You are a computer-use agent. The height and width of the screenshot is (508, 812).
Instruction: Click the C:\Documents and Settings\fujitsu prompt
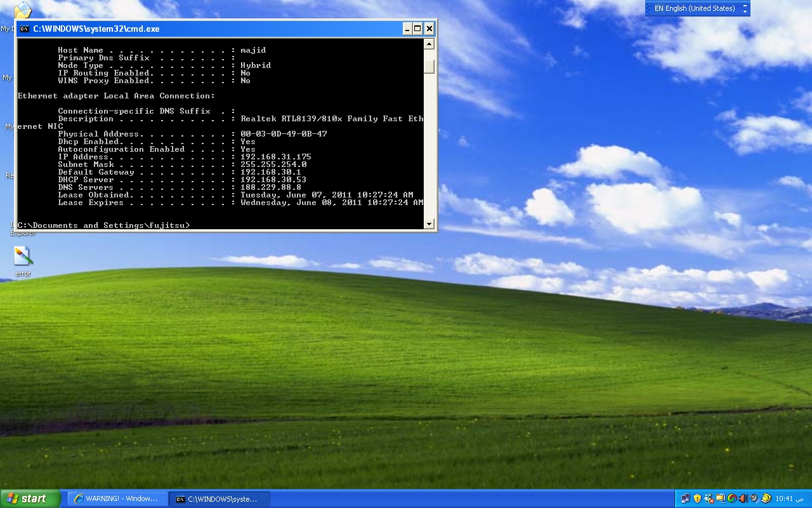(x=103, y=225)
